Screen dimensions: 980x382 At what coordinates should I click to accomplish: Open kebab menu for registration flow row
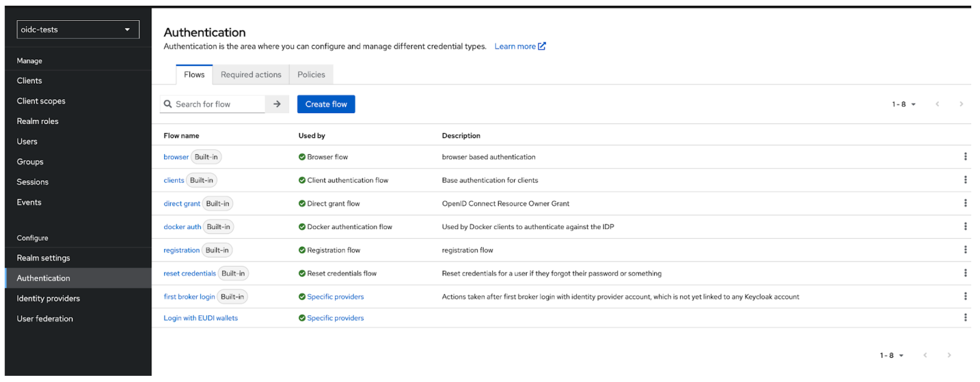(965, 249)
